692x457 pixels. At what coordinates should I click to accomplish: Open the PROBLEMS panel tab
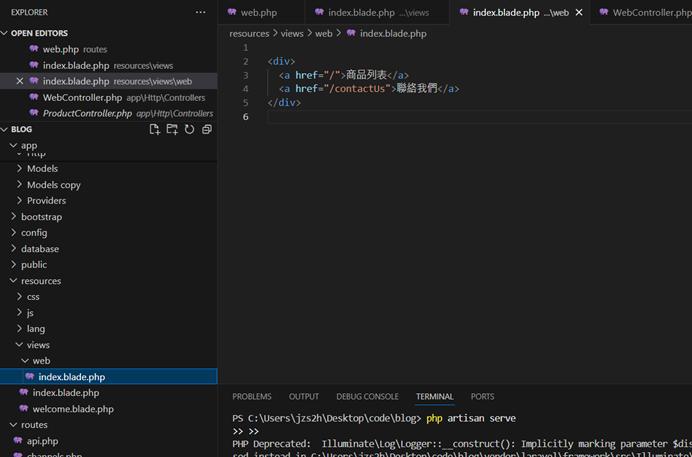coord(252,397)
